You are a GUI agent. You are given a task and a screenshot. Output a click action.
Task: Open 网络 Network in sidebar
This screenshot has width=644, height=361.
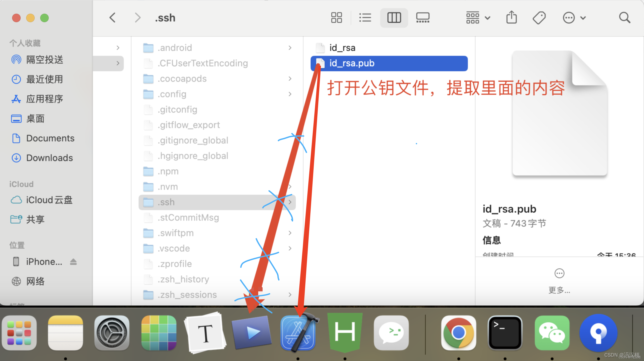click(28, 281)
